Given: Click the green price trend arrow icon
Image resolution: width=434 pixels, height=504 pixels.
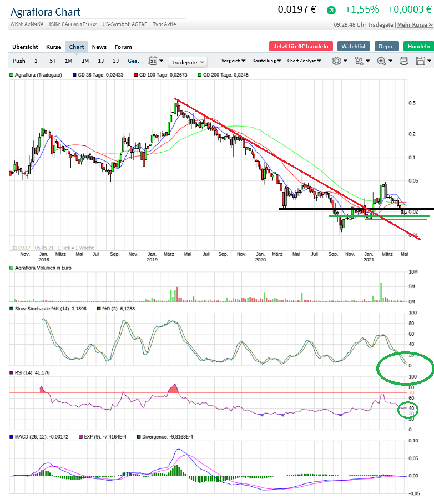Looking at the screenshot, I should pyautogui.click(x=331, y=10).
